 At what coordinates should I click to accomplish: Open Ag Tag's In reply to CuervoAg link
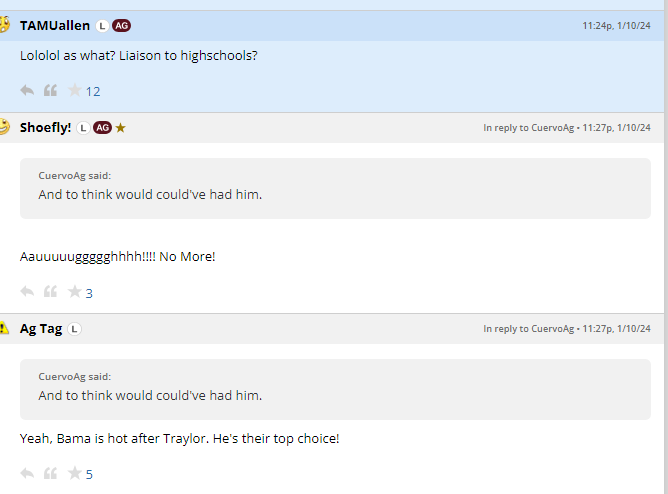click(528, 329)
